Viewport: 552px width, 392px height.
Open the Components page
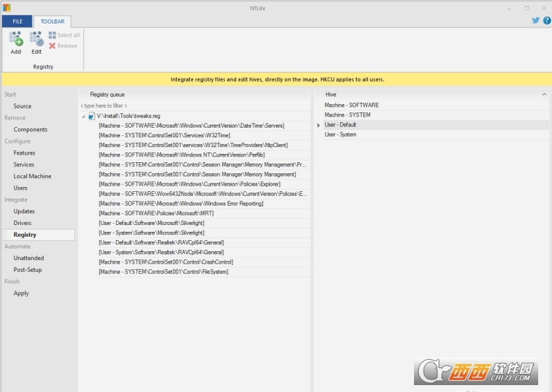click(30, 130)
